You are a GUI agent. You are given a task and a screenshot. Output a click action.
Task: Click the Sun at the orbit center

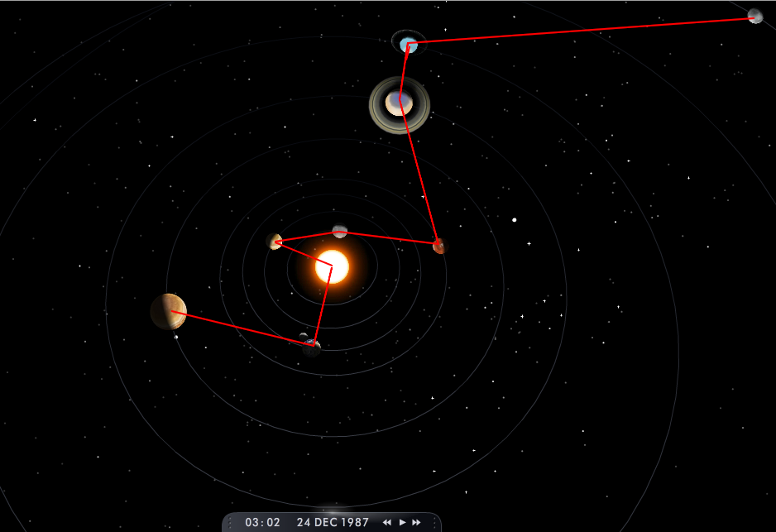point(332,266)
